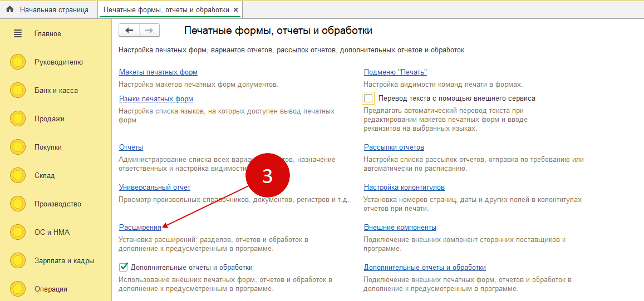Open the Макеты печатных форм link

158,72
